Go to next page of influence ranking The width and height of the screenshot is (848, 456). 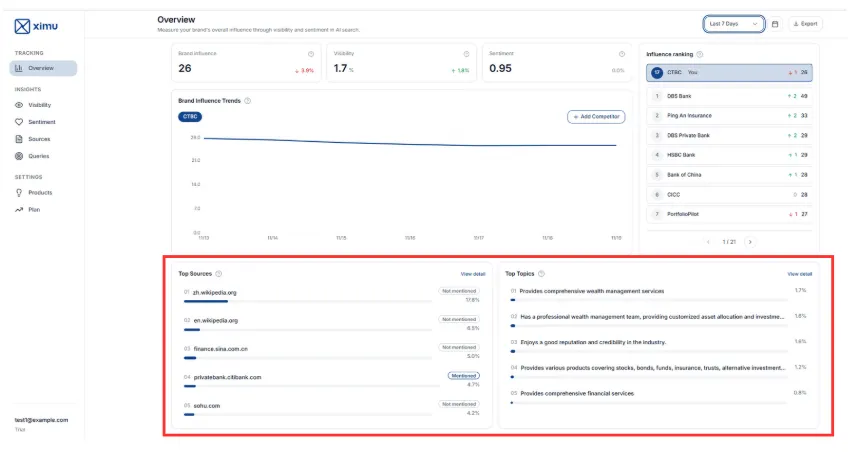750,241
